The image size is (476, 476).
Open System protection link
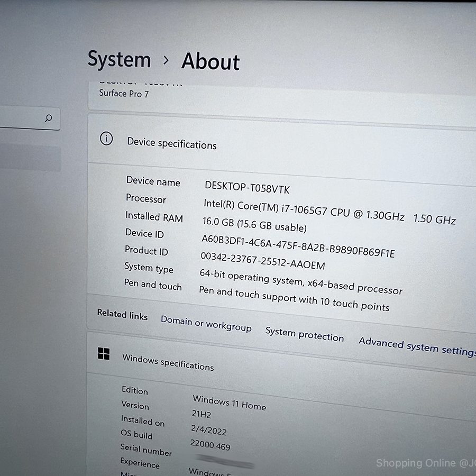[305, 334]
